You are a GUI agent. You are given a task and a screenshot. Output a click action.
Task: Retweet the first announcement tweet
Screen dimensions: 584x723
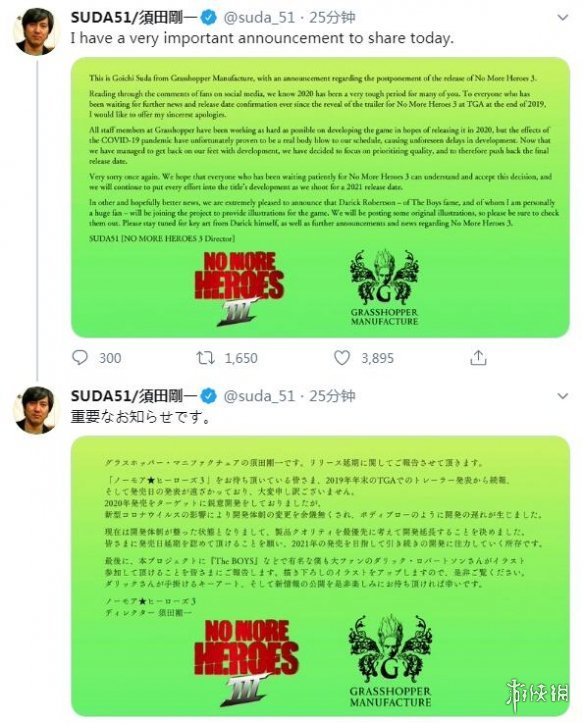[205, 358]
